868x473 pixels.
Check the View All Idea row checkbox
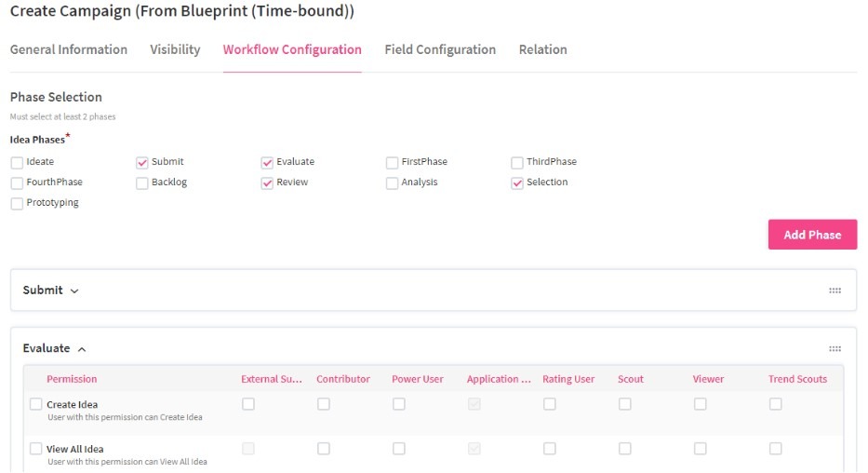pyautogui.click(x=35, y=450)
